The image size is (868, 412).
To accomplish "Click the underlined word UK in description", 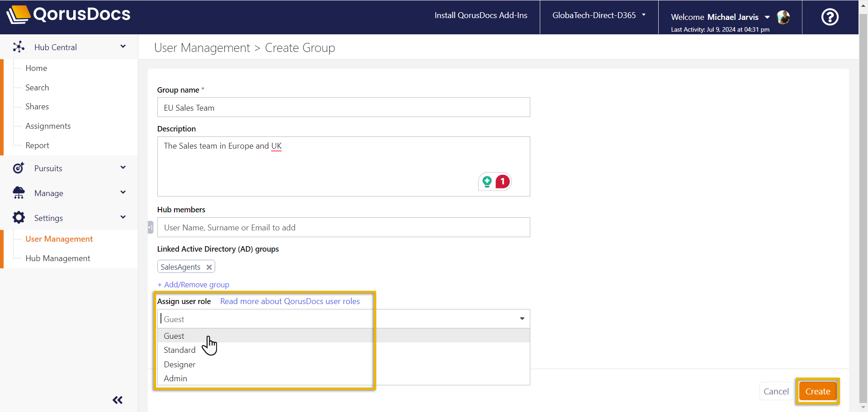I will click(276, 146).
